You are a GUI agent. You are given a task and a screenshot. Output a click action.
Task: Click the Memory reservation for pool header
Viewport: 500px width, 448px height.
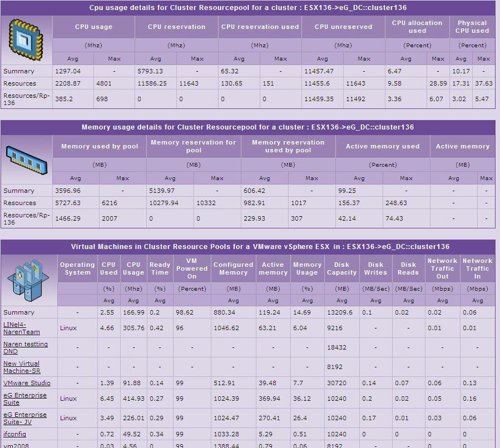tap(194, 146)
